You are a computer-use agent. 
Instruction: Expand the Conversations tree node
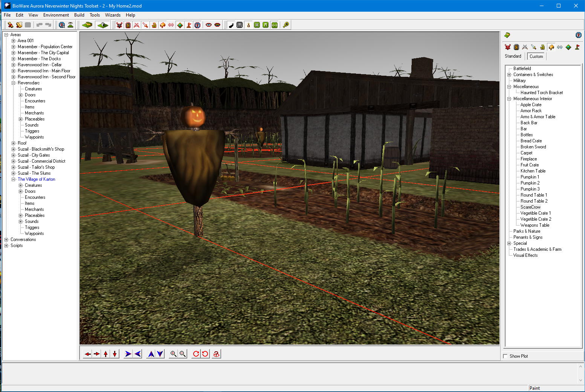[6, 239]
